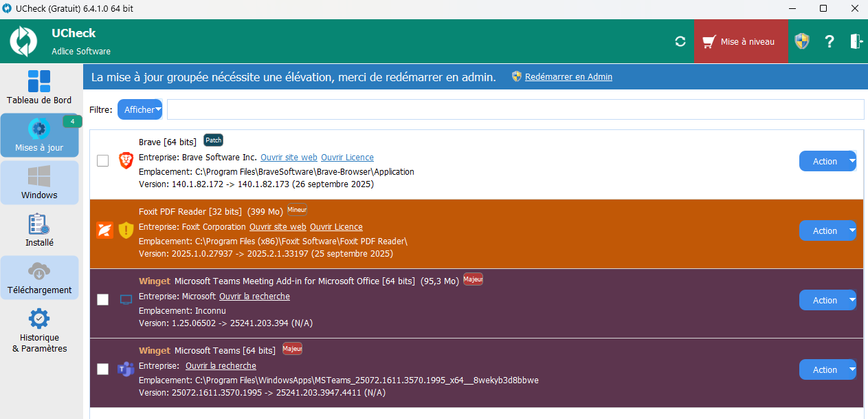Image resolution: width=868 pixels, height=419 pixels.
Task: Click the Microsoft Teams purple icon
Action: pyautogui.click(x=125, y=369)
